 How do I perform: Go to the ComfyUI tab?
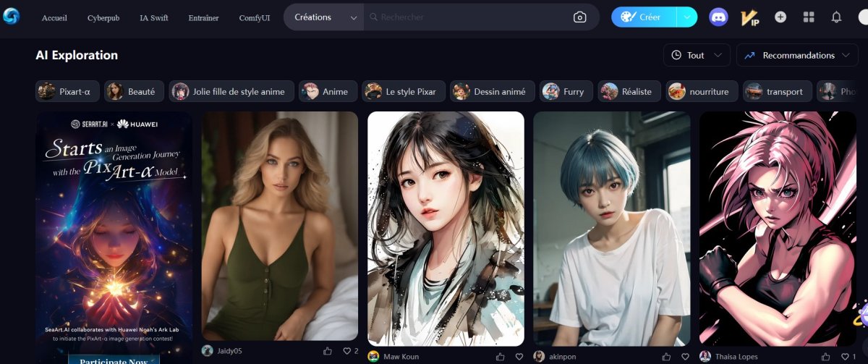254,18
